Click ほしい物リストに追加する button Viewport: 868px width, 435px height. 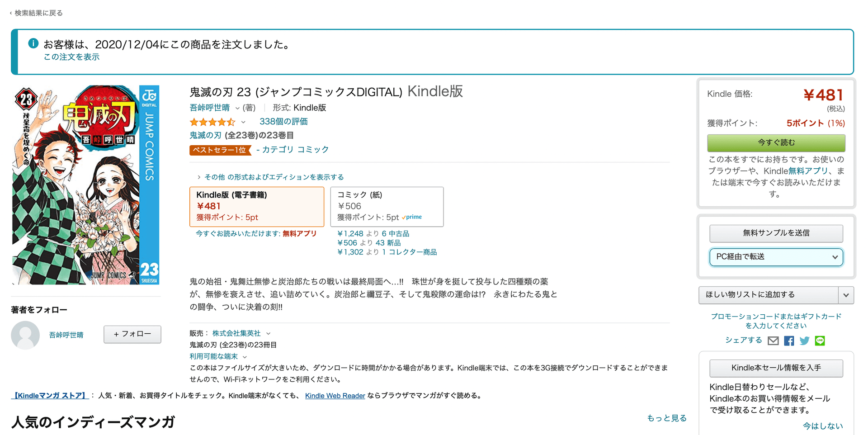(x=769, y=295)
